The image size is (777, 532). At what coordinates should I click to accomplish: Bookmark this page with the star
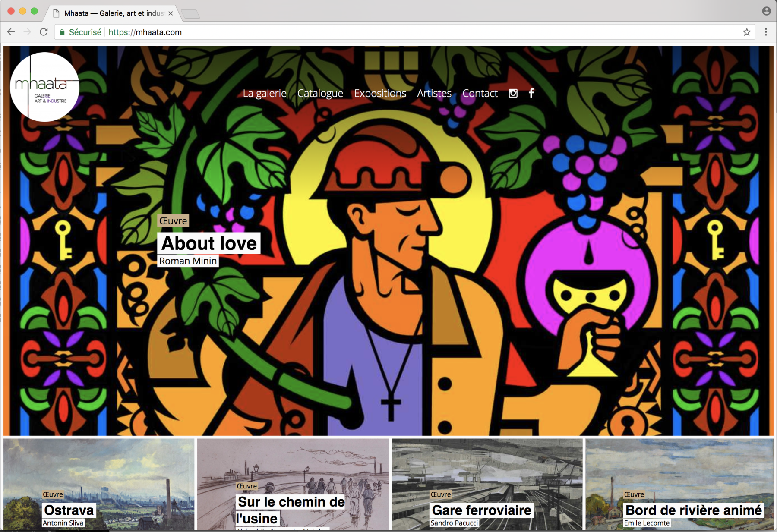point(747,32)
